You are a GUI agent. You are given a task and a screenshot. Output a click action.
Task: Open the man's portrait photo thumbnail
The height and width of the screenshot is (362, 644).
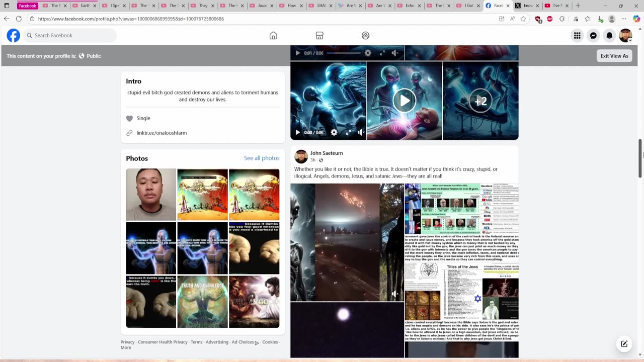(x=151, y=195)
